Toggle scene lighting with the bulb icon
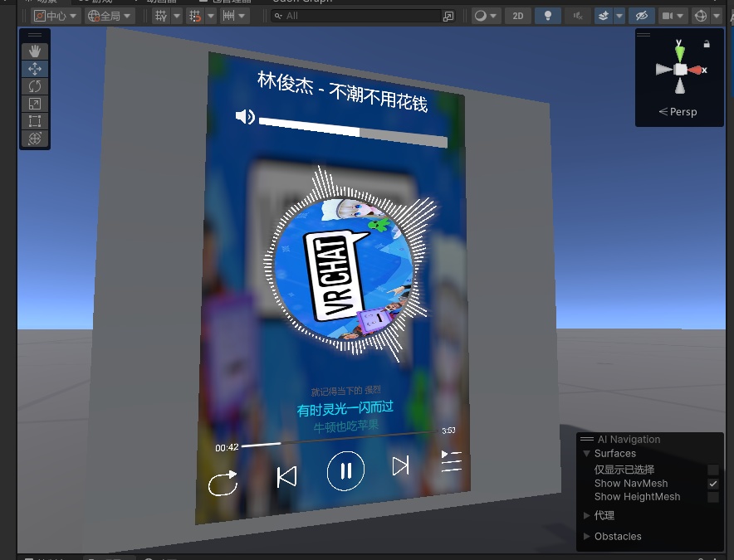 [547, 15]
